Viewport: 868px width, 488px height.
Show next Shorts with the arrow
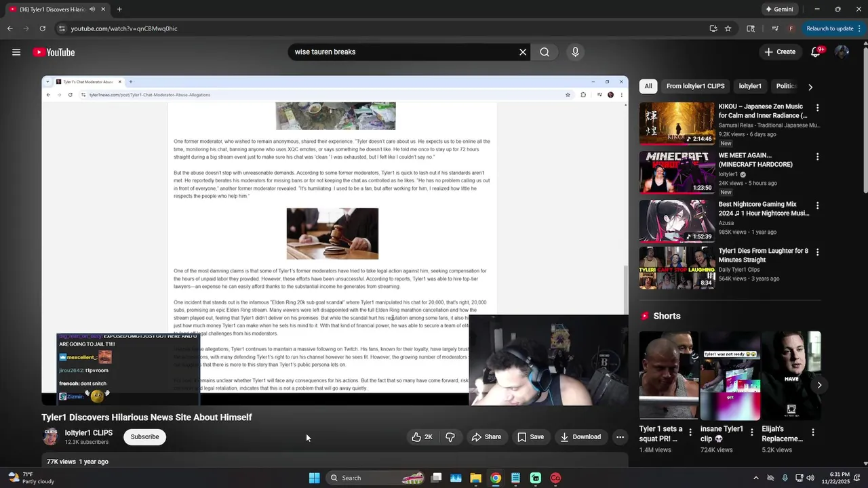(819, 385)
